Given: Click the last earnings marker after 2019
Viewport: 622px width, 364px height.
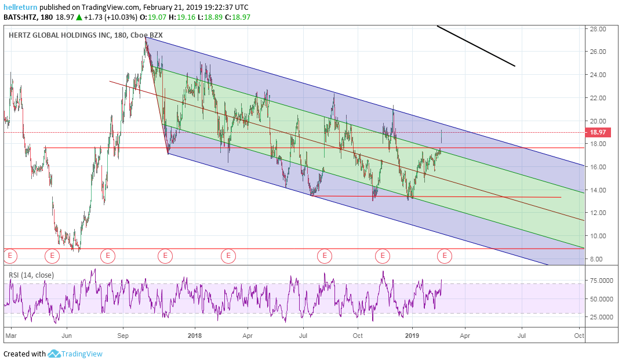Looking at the screenshot, I should [444, 256].
